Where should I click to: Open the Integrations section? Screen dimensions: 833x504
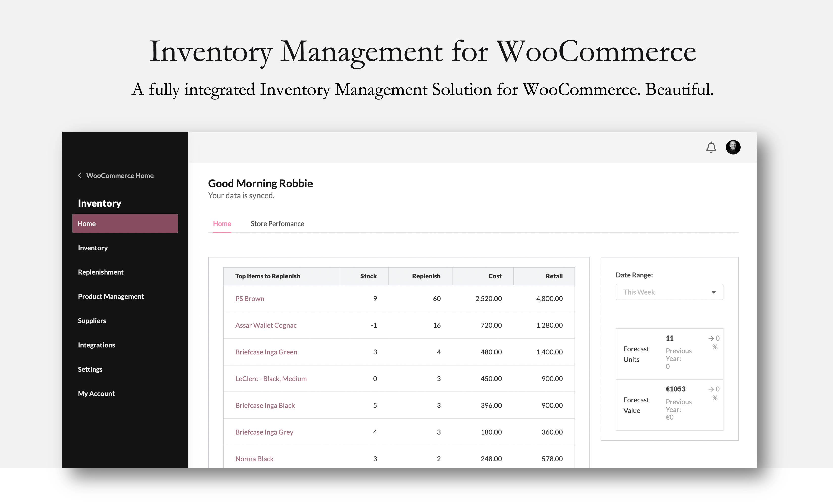96,345
